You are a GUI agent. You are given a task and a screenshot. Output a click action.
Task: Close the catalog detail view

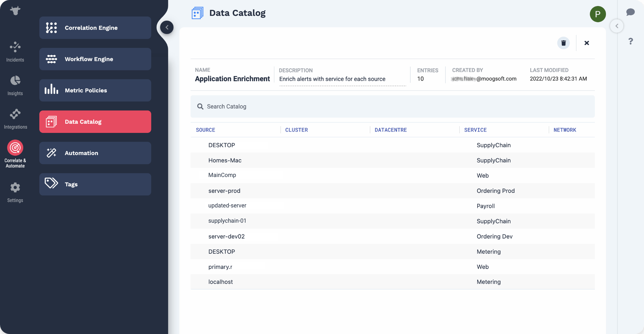[x=587, y=43]
